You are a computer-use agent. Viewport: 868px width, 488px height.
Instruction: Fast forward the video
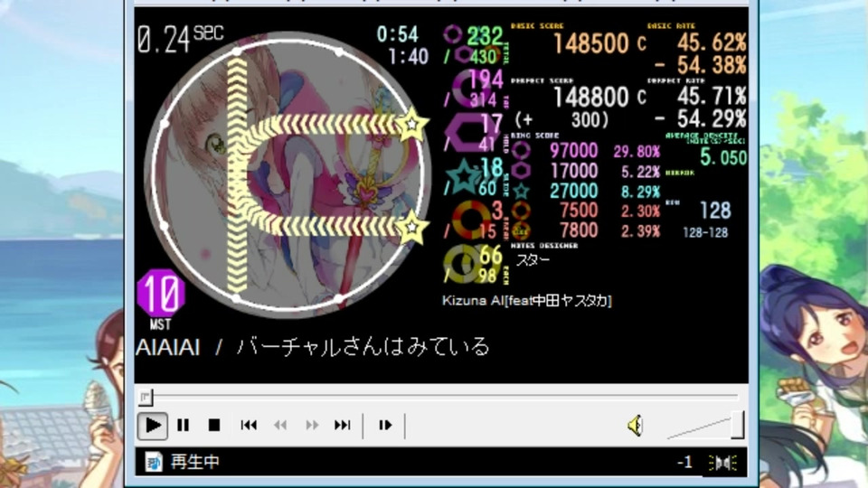(x=312, y=426)
